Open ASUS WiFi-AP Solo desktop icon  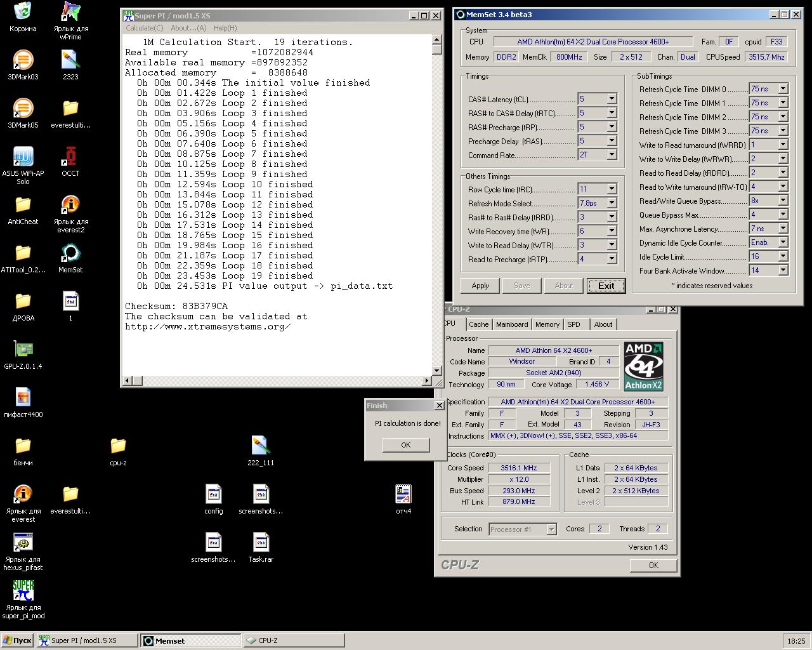tap(23, 156)
